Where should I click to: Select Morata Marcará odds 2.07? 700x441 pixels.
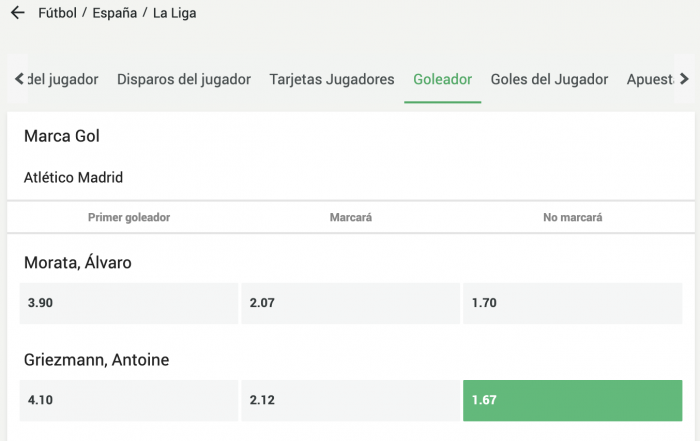point(350,303)
